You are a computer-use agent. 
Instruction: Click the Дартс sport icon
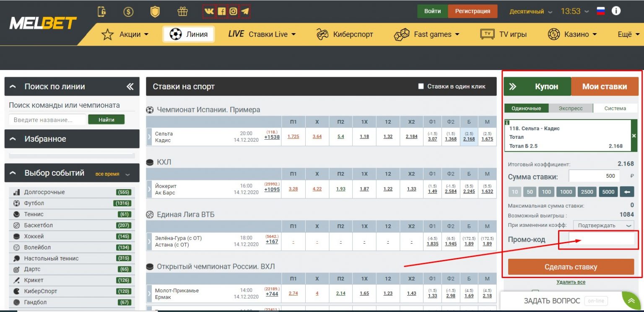coord(17,269)
